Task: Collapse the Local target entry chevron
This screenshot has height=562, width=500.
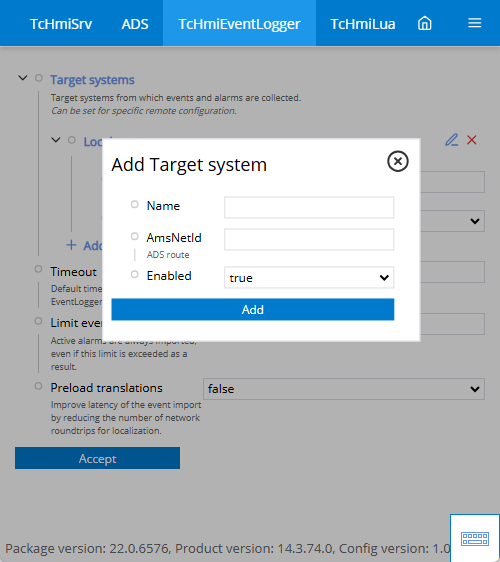Action: click(x=56, y=139)
